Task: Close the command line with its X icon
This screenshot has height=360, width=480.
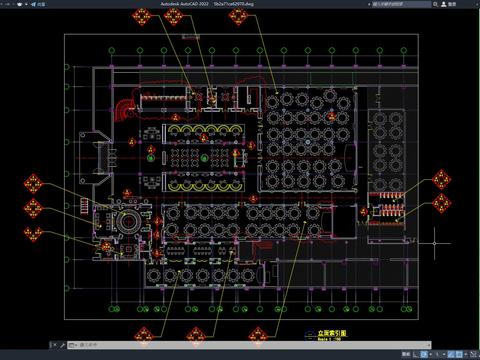Action: click(55, 345)
